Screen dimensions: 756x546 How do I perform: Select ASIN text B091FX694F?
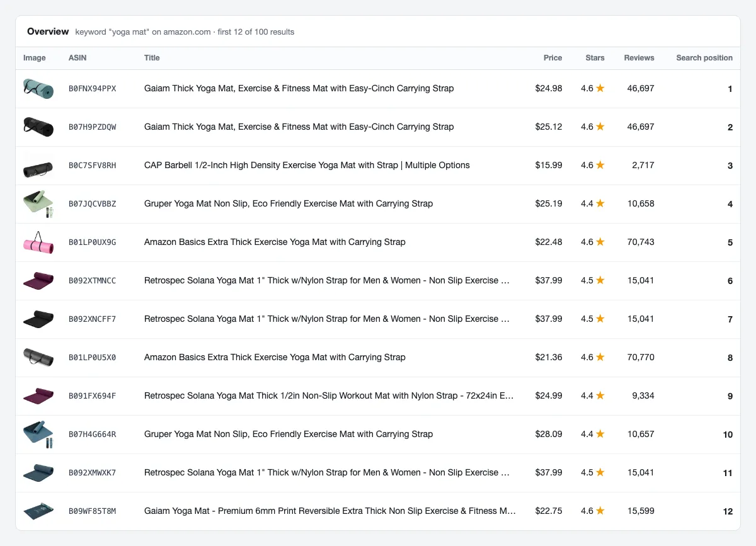[x=93, y=396]
